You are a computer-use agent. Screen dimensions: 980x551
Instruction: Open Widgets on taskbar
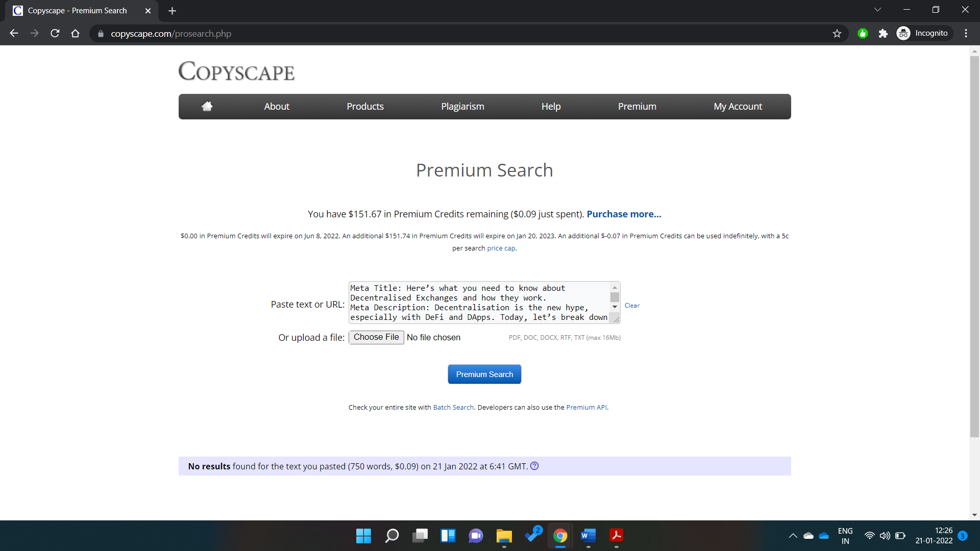pyautogui.click(x=448, y=536)
